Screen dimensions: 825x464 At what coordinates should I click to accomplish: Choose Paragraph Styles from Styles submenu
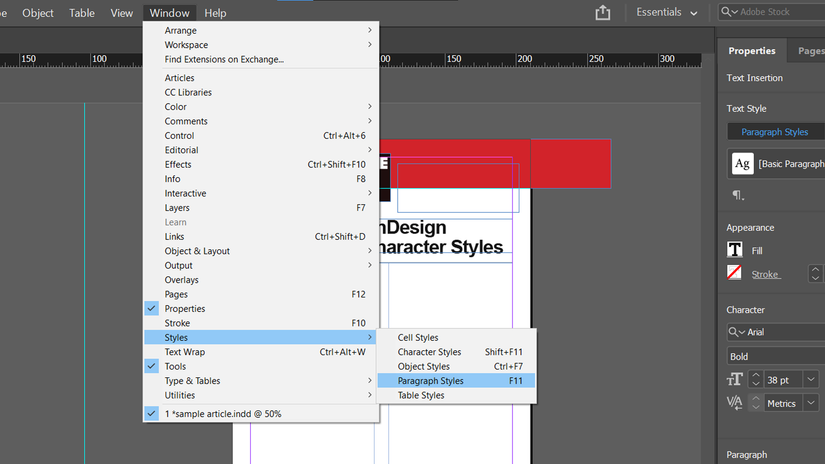(x=456, y=381)
